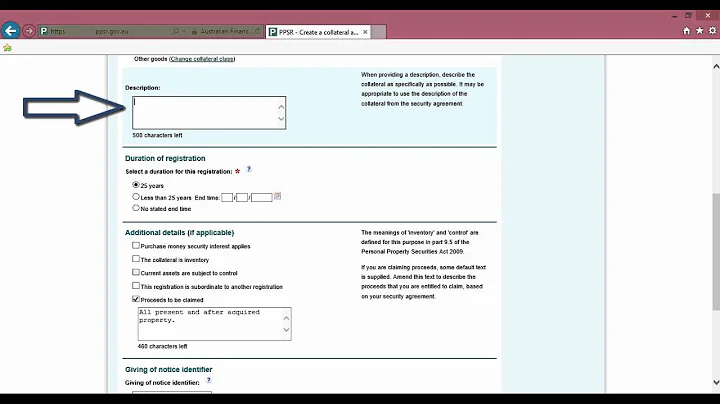This screenshot has width=720, height=404.
Task: Open Favorites star in browser toolbar
Action: (x=699, y=31)
